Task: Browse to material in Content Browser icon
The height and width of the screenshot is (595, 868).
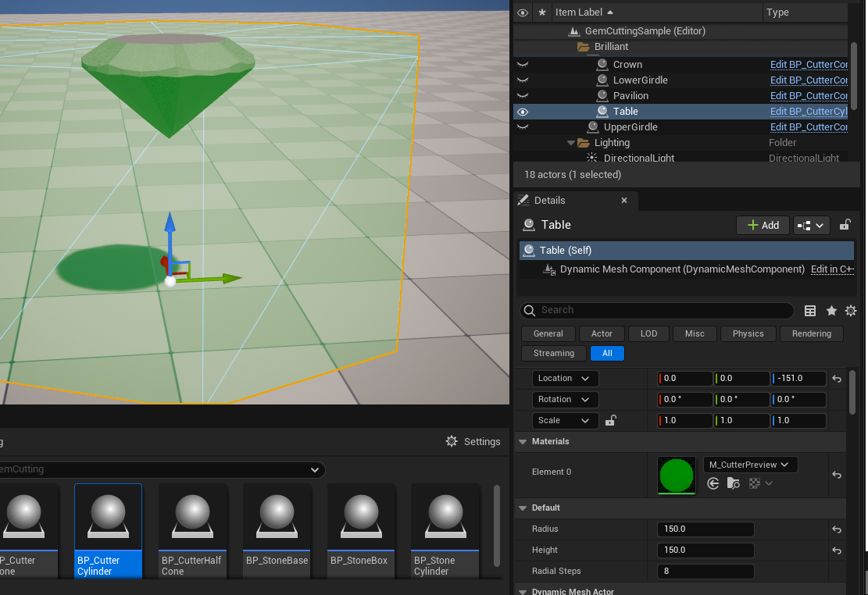Action: point(733,484)
